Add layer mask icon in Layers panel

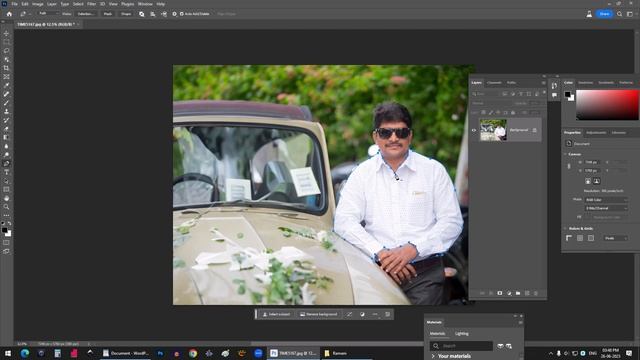click(500, 293)
